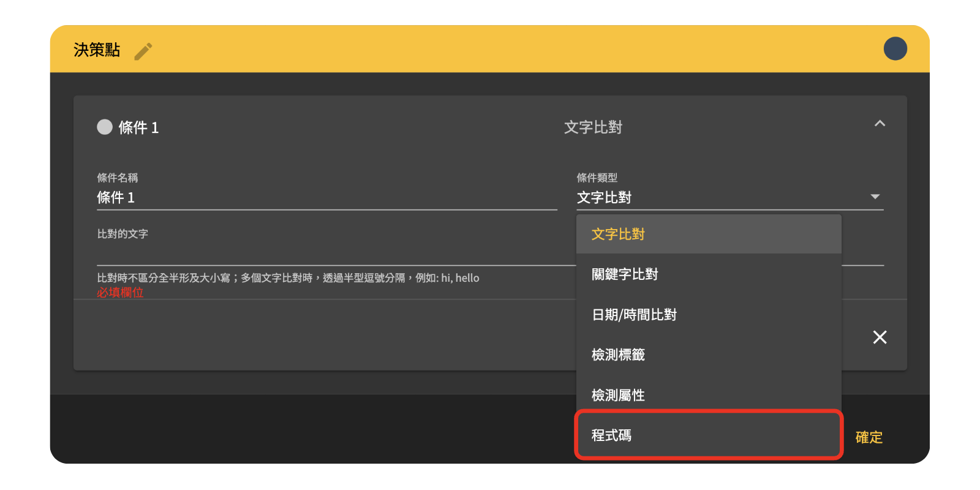Select 檢測屬性 option

click(709, 395)
